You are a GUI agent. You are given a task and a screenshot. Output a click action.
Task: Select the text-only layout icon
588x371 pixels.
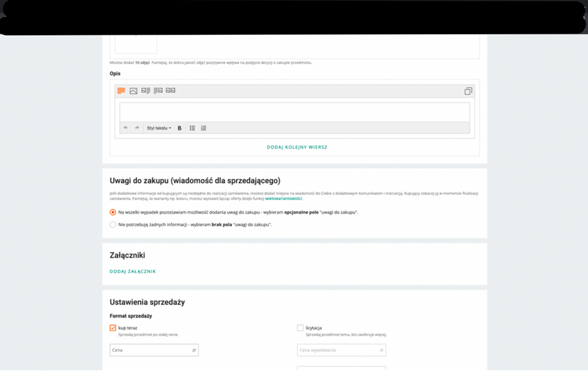121,91
